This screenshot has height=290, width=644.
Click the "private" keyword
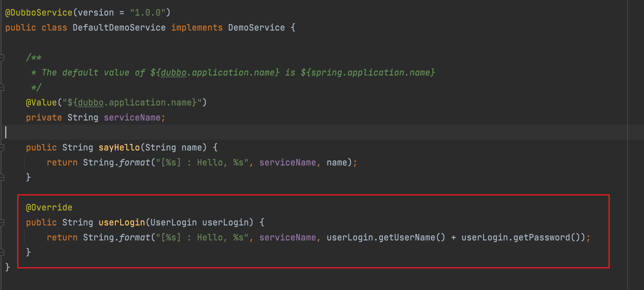[44, 118]
